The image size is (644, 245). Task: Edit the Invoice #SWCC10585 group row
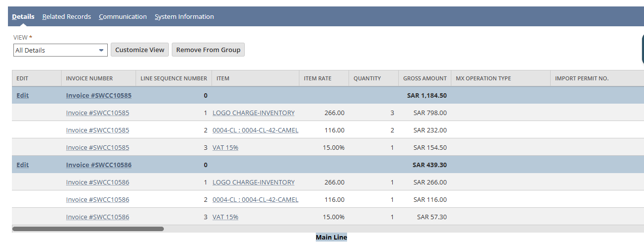(22, 95)
